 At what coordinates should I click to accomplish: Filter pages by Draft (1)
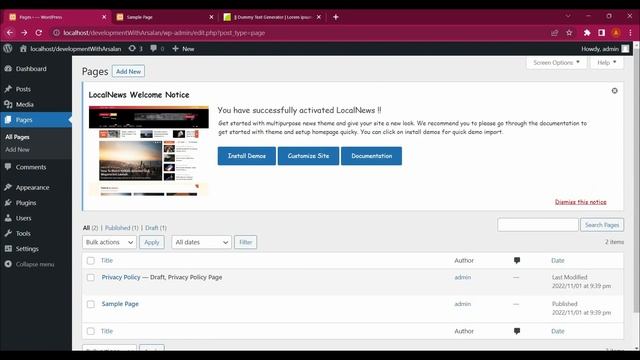156,228
